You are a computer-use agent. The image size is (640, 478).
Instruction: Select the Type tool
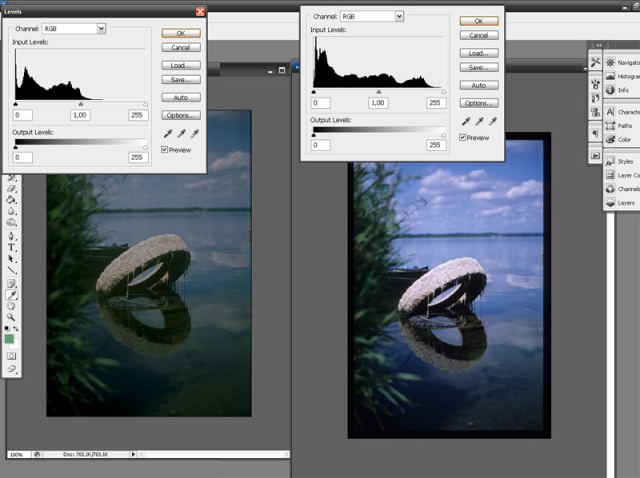pos(11,247)
